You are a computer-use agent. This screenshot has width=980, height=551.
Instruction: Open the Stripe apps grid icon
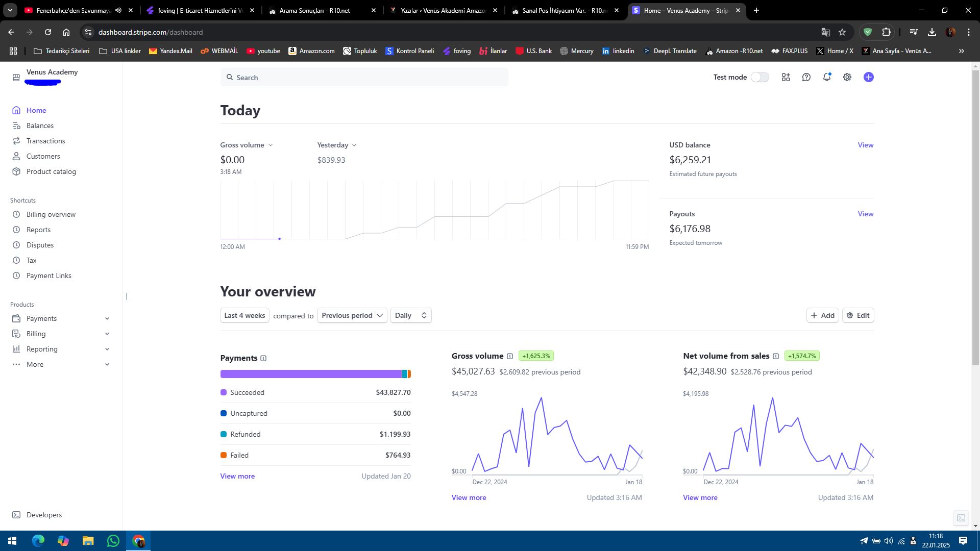click(786, 77)
